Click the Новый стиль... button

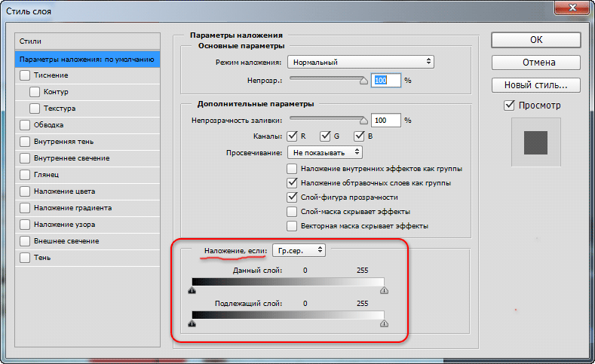[536, 85]
